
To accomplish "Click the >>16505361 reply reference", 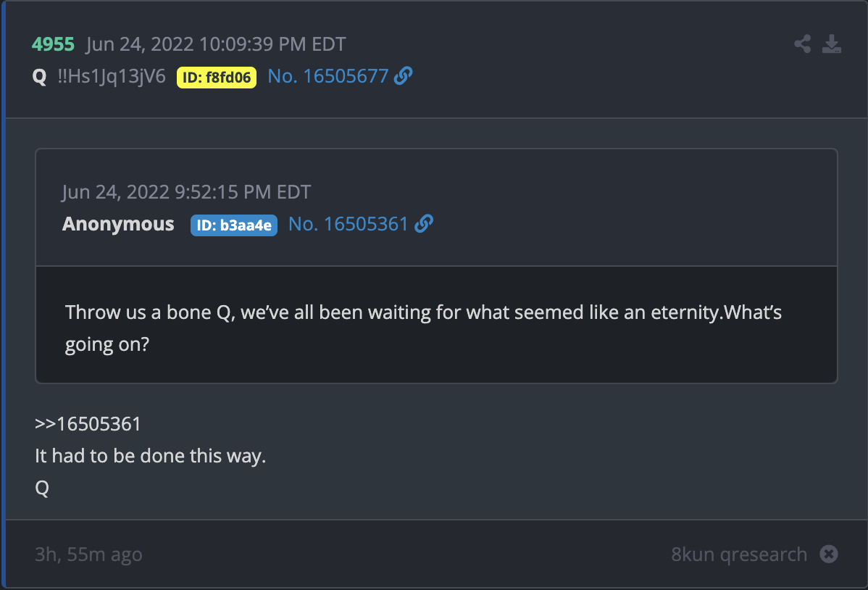I will point(88,424).
